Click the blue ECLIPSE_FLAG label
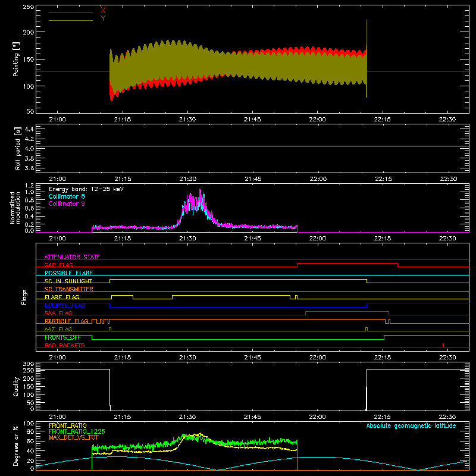This screenshot has width=476, height=476. (x=65, y=305)
